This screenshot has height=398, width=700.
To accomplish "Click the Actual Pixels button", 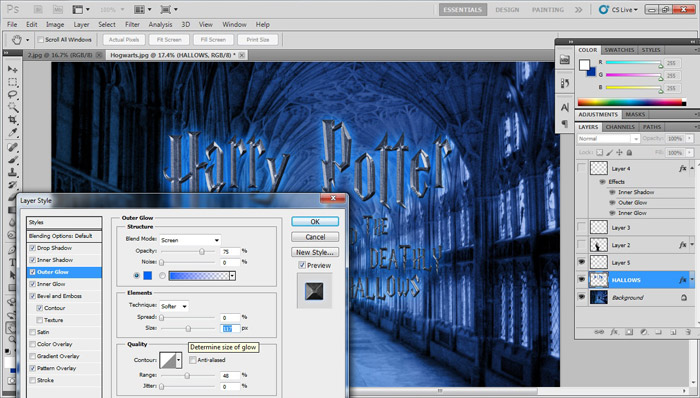I will click(x=124, y=40).
